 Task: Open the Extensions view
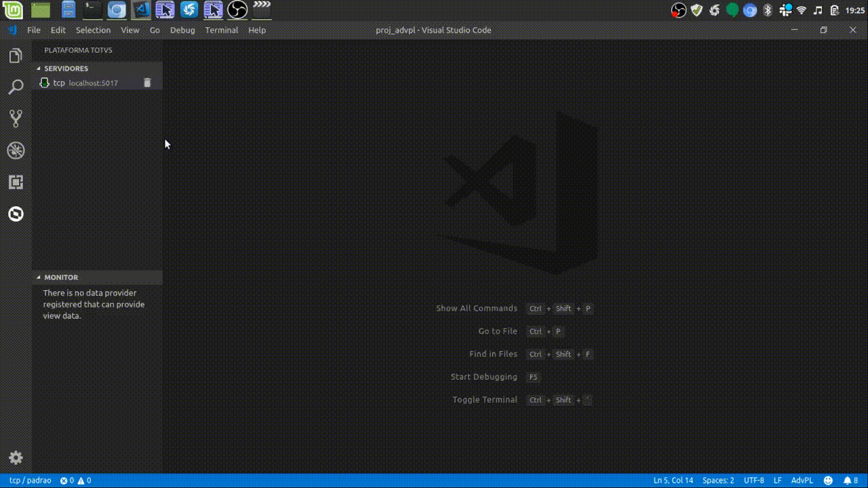[16, 182]
